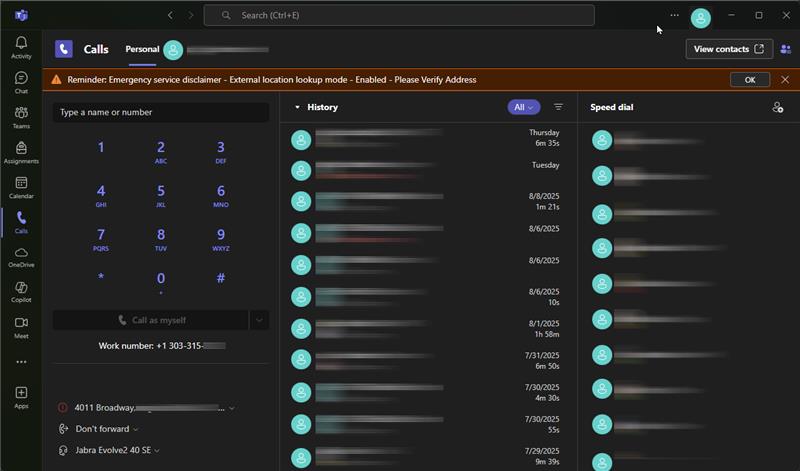800x471 pixels.
Task: Select the 8/6/2025 10s call
Action: pyautogui.click(x=428, y=297)
